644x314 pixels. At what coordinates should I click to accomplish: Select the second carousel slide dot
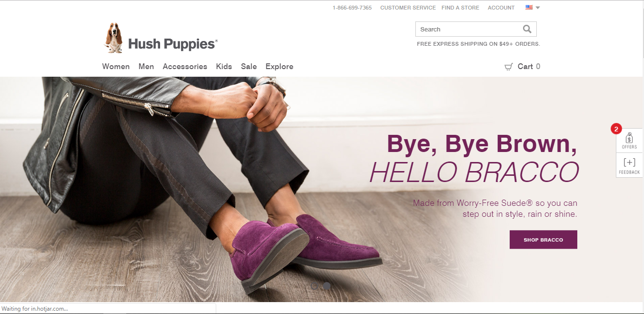click(327, 286)
